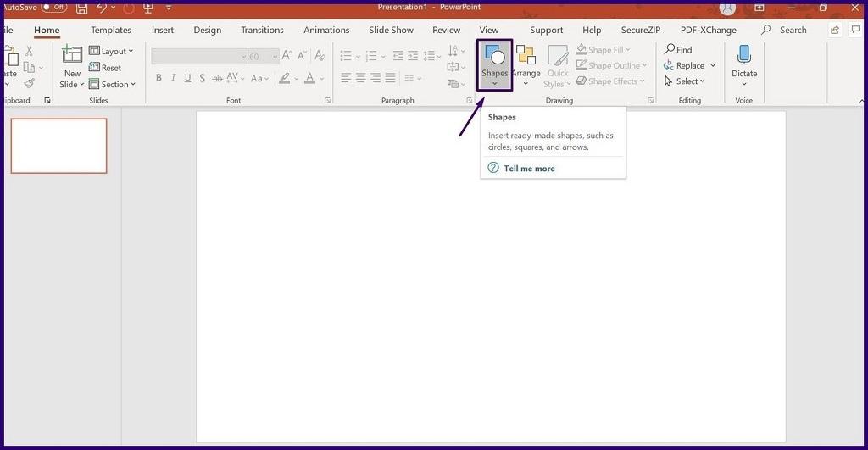Open the Font dialog launcher

pyautogui.click(x=328, y=100)
